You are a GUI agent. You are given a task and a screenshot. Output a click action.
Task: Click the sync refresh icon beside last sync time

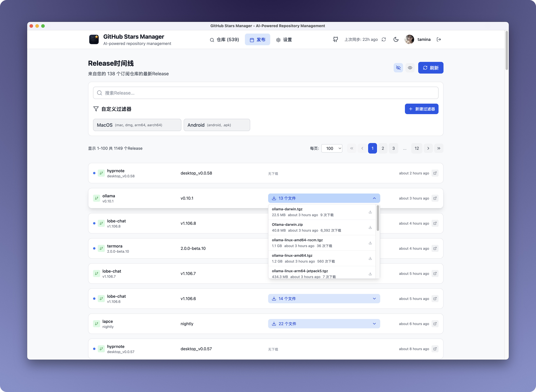click(384, 39)
